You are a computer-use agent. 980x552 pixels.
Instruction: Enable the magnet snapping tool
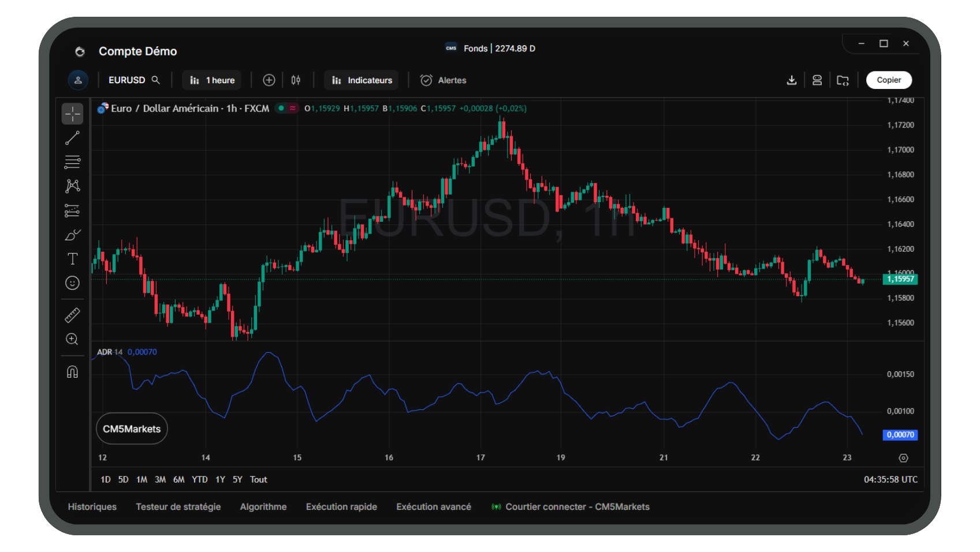pos(72,371)
